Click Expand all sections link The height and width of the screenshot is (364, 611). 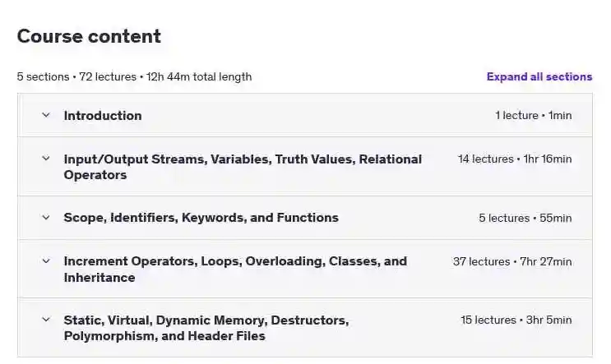pyautogui.click(x=539, y=76)
